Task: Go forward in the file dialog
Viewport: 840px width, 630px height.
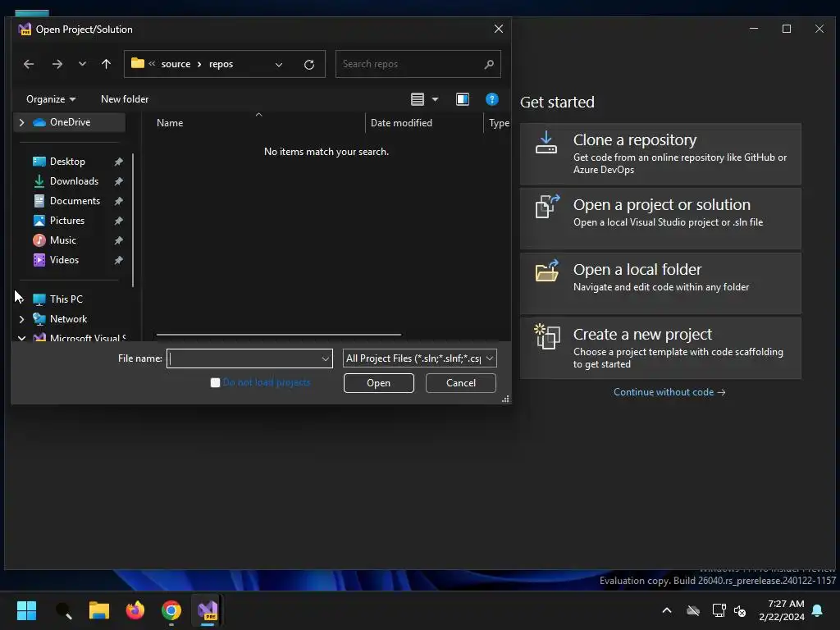Action: pyautogui.click(x=57, y=64)
